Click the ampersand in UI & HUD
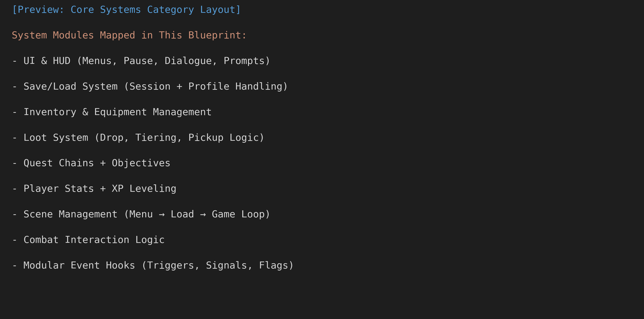The image size is (644, 319). pyautogui.click(x=44, y=61)
